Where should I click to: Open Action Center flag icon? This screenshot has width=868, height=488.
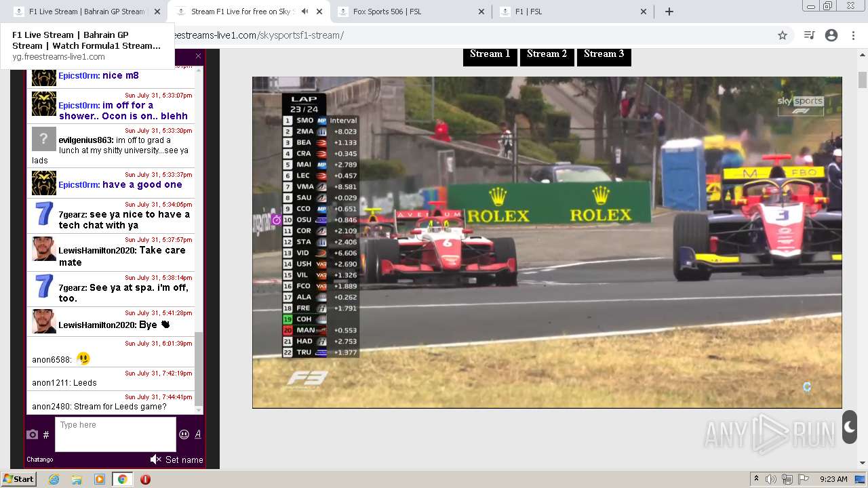(x=804, y=479)
